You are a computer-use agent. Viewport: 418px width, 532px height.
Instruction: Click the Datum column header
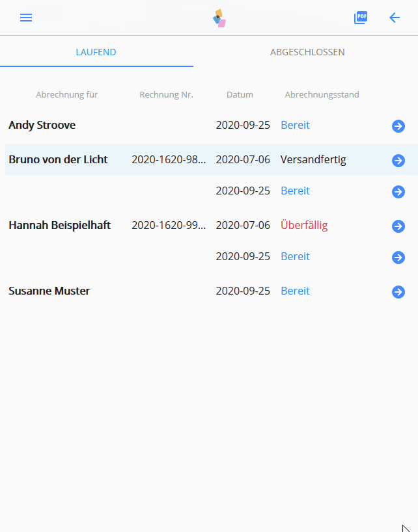pos(240,94)
